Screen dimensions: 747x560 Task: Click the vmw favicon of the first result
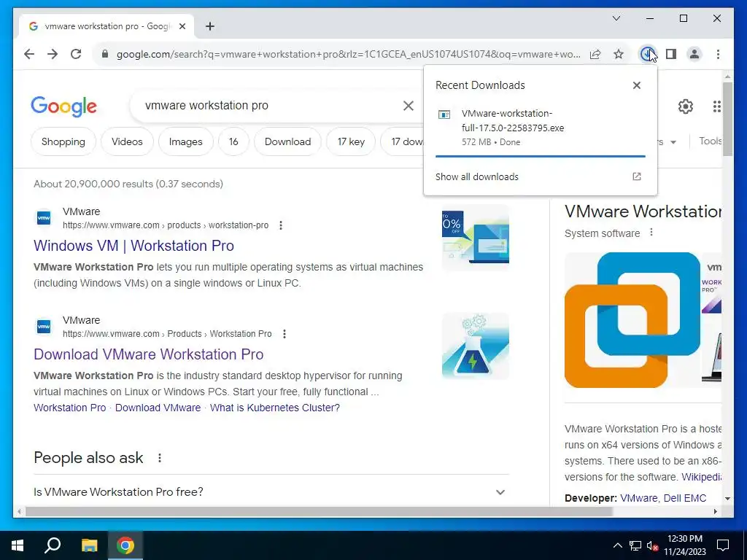[x=44, y=218]
